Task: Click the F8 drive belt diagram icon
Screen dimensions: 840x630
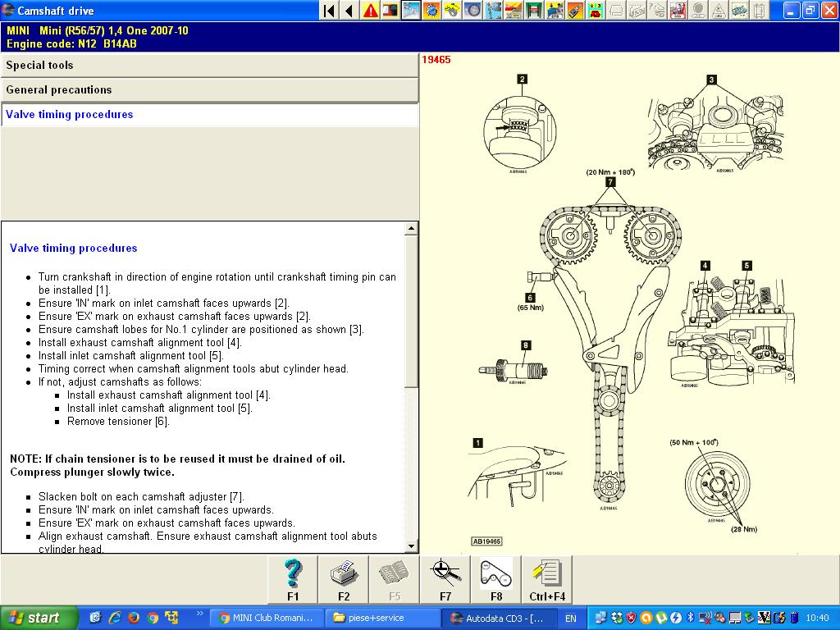Action: (495, 578)
